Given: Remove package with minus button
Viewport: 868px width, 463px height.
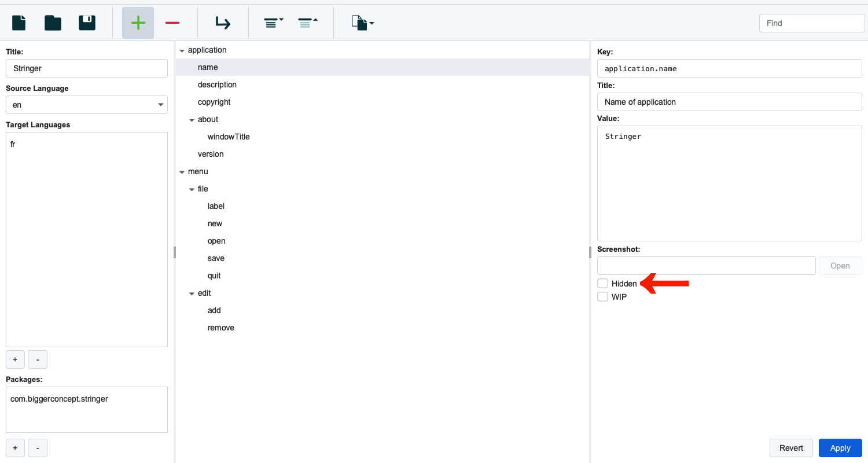Looking at the screenshot, I should (38, 448).
